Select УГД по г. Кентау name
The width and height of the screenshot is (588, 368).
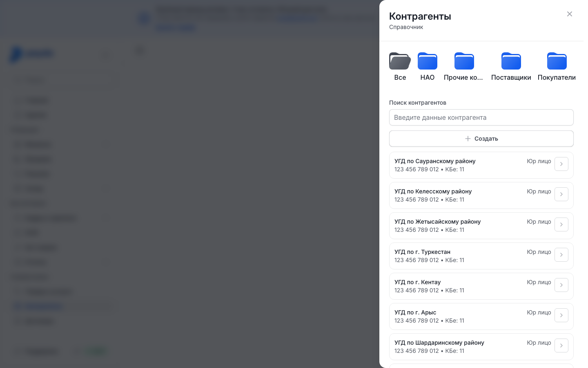417,282
